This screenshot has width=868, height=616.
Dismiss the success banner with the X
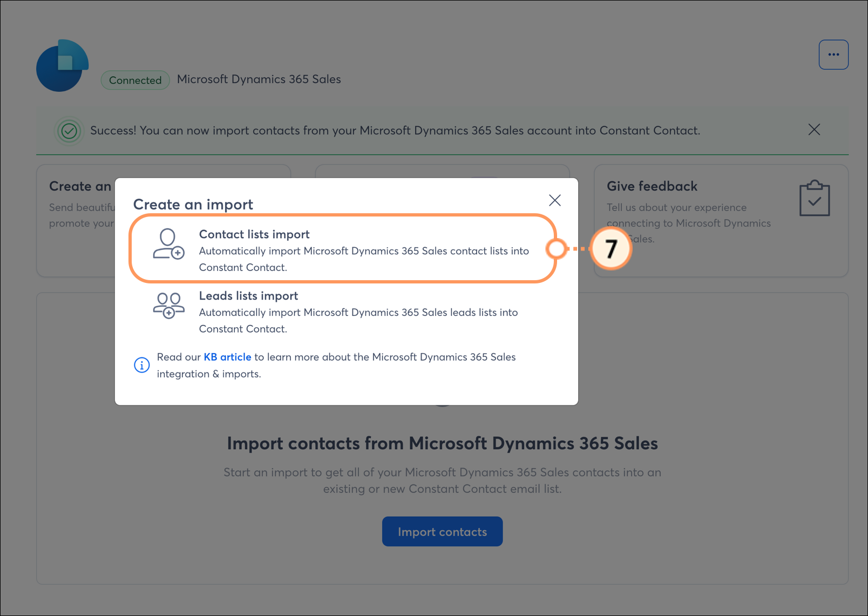814,130
